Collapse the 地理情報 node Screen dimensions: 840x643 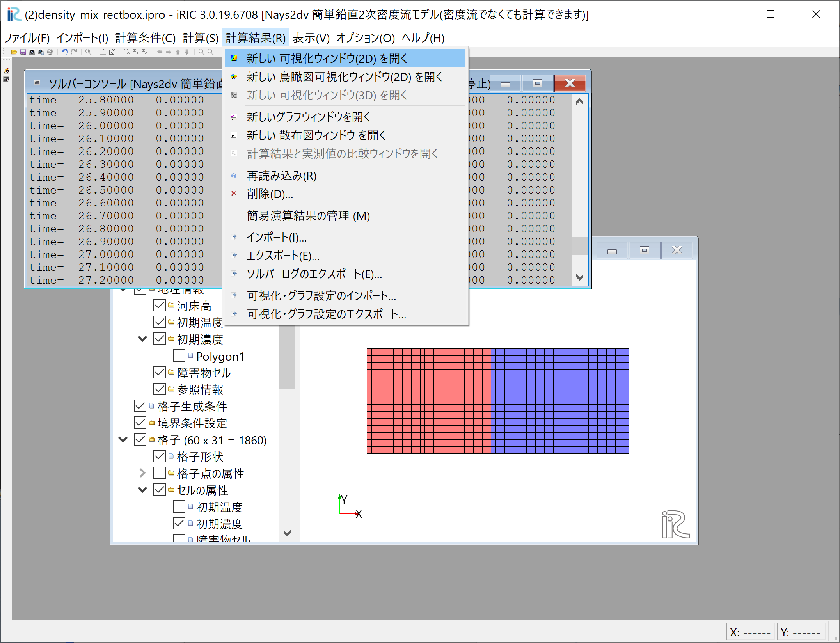pyautogui.click(x=123, y=290)
